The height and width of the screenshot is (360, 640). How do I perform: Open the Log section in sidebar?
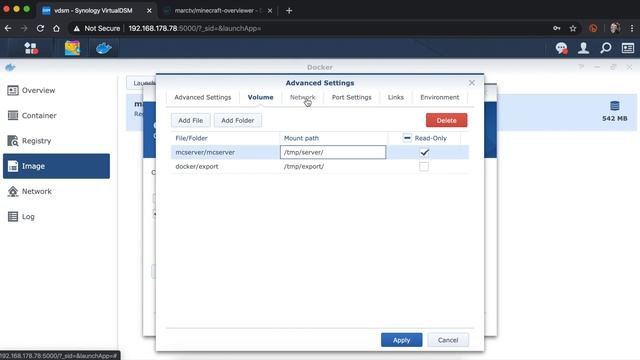[56, 217]
